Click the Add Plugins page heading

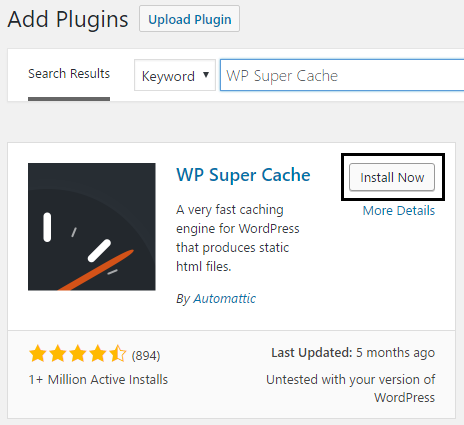(x=68, y=19)
